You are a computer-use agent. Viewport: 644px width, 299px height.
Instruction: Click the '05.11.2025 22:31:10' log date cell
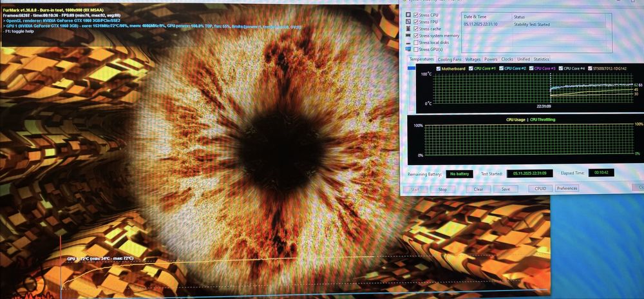coord(480,24)
